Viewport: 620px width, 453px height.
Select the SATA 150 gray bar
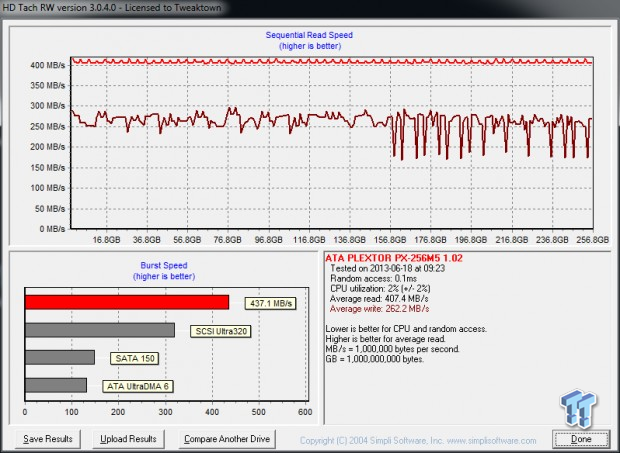point(60,357)
